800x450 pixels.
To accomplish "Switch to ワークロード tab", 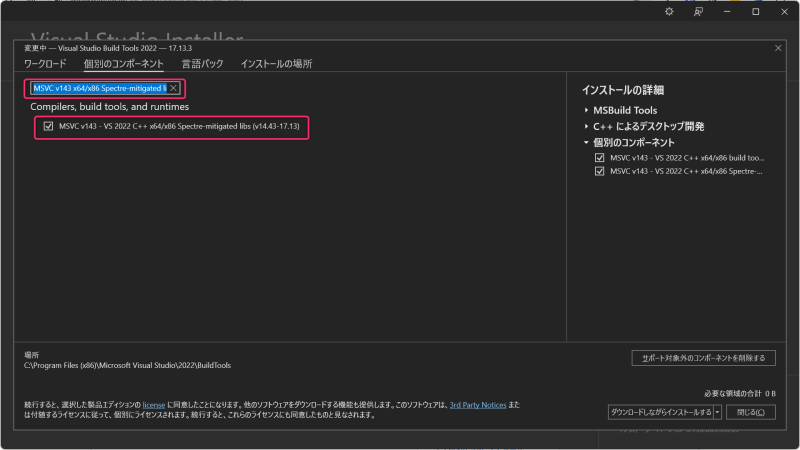I will (45, 64).
